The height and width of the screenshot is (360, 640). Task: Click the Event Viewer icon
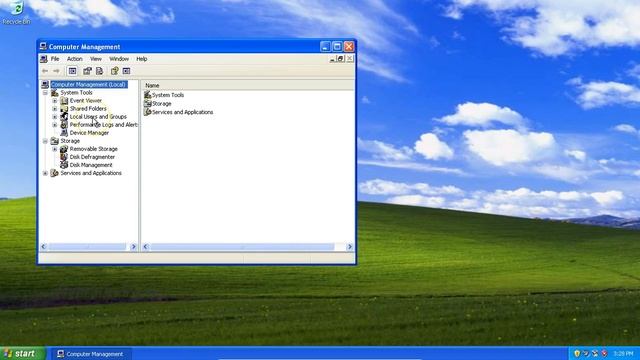(x=64, y=100)
